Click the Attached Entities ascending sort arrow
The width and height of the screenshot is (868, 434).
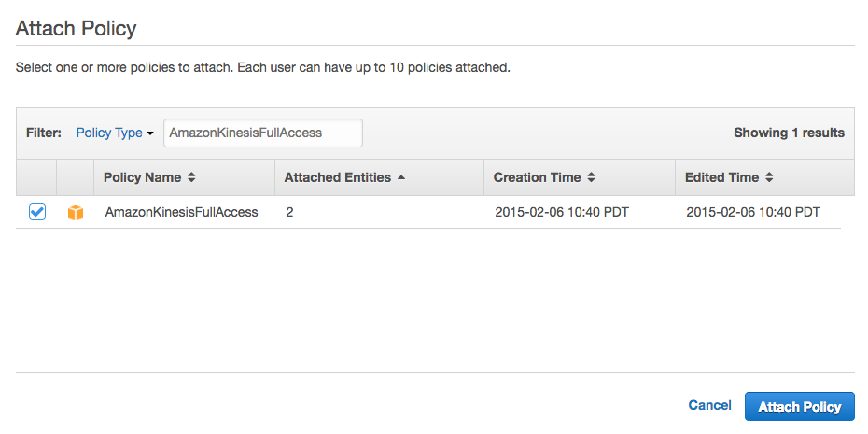401,177
